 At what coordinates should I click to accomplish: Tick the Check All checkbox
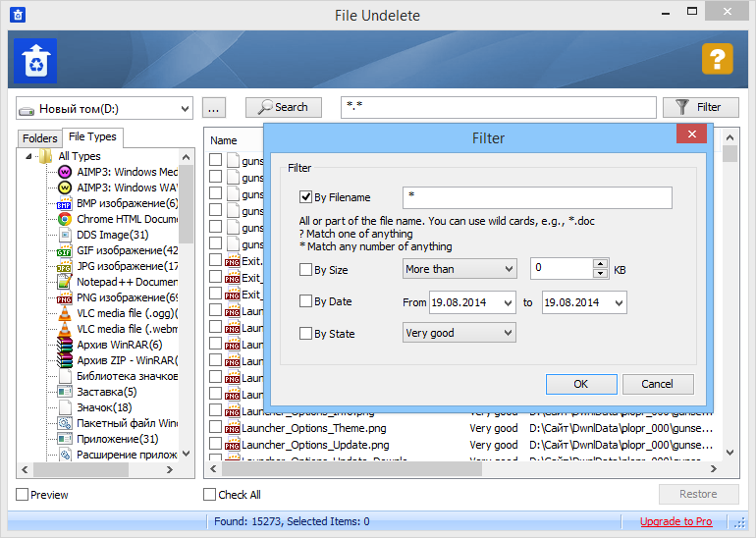click(x=210, y=494)
